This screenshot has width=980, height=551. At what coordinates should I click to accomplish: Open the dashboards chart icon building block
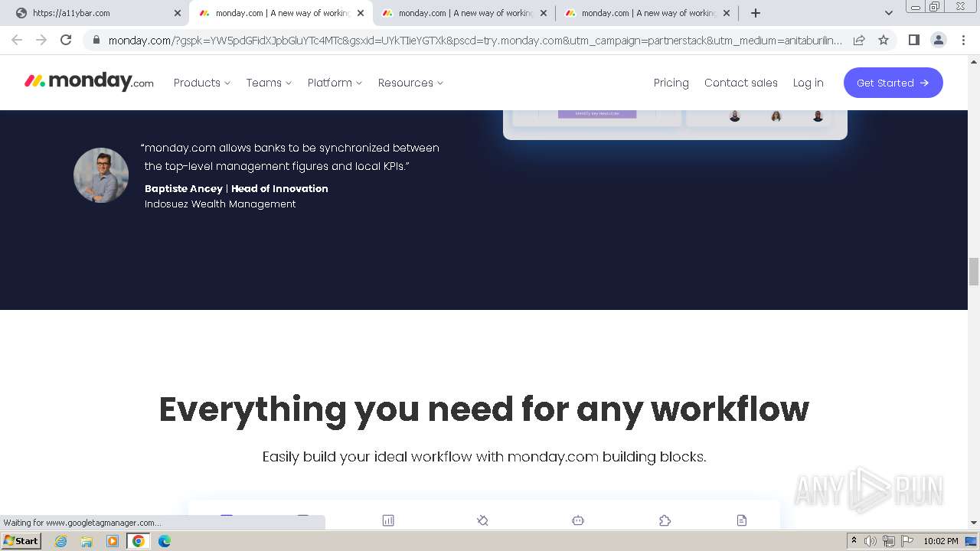pyautogui.click(x=388, y=520)
